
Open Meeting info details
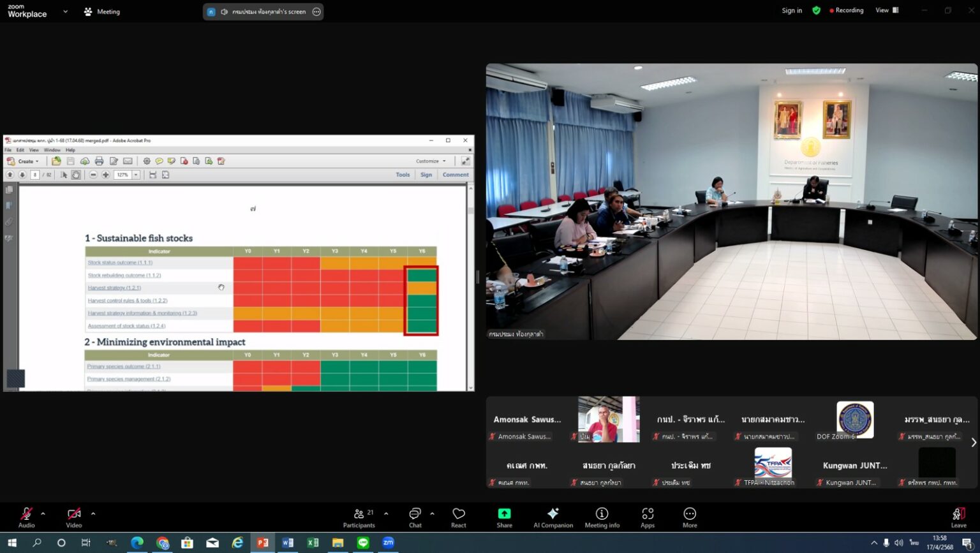pos(602,517)
